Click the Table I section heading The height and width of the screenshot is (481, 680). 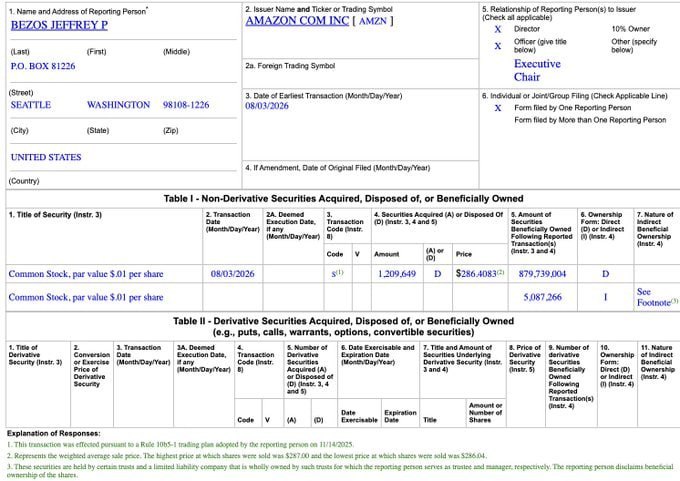[343, 199]
